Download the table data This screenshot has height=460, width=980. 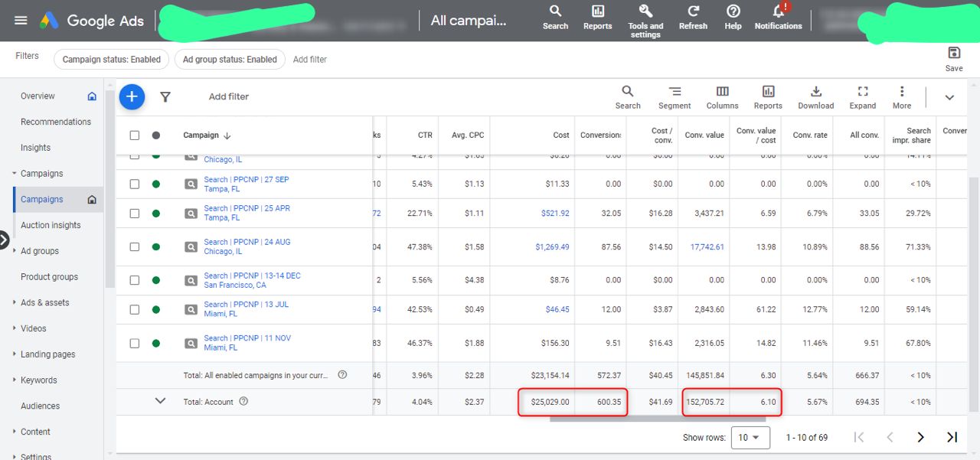tap(815, 92)
